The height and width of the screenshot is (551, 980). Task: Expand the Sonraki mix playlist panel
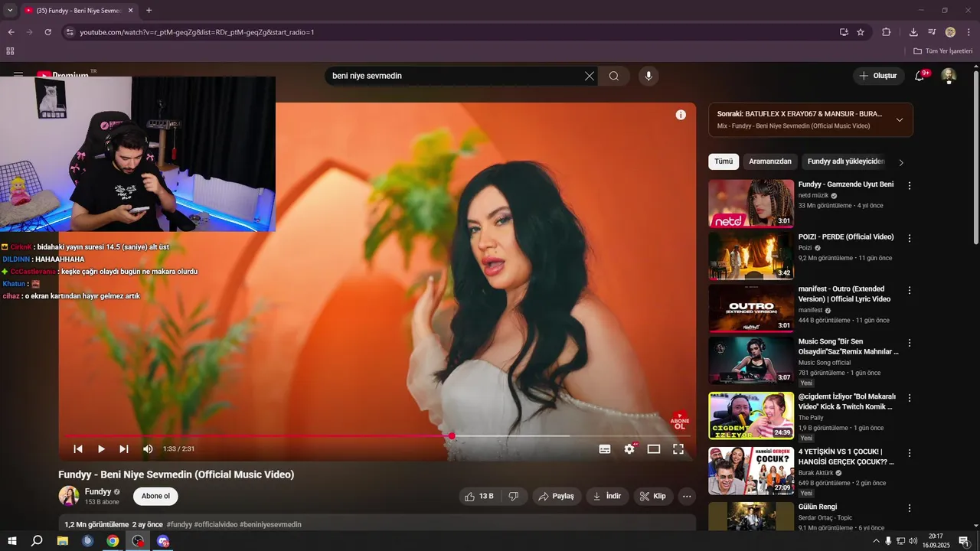(900, 119)
